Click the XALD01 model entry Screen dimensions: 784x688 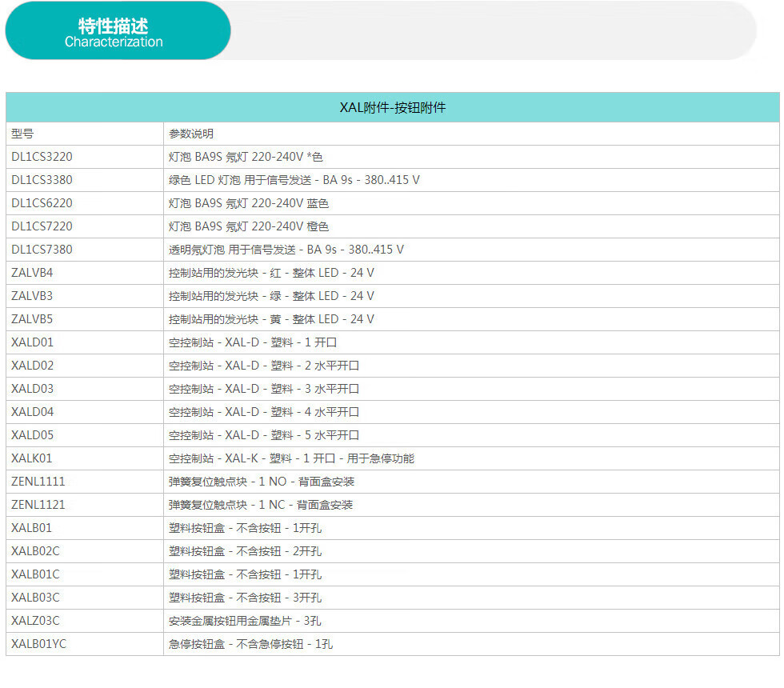point(33,342)
